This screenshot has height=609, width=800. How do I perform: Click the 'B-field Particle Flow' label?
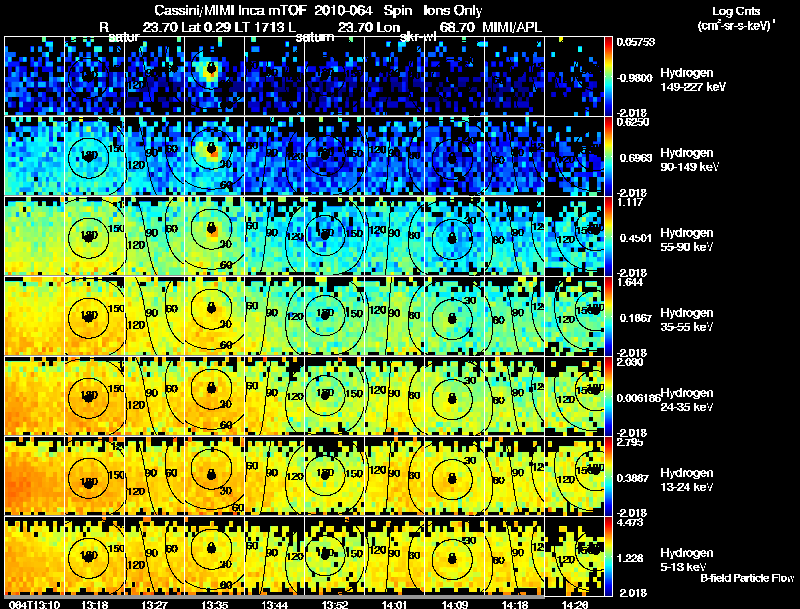[x=747, y=578]
